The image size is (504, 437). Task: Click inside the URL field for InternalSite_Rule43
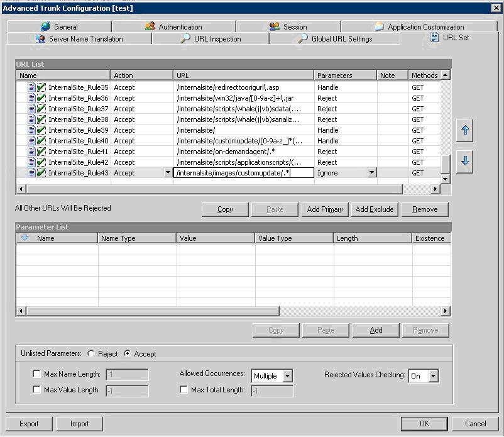coord(245,173)
